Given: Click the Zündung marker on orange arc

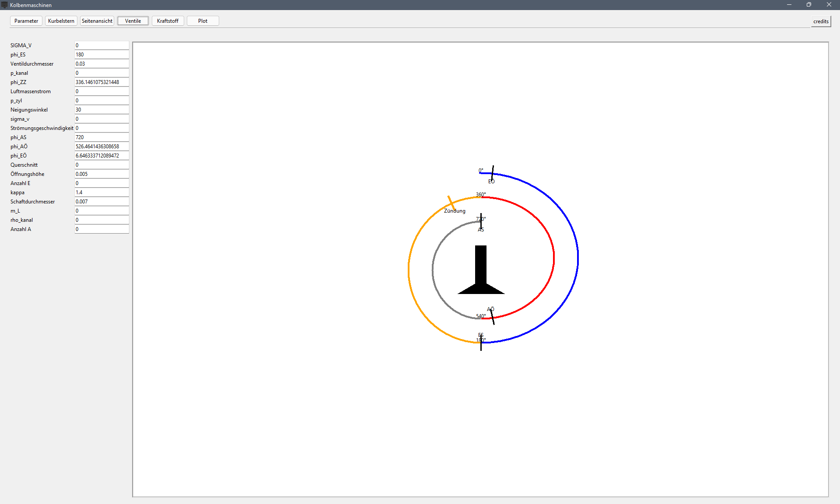Looking at the screenshot, I should point(451,203).
